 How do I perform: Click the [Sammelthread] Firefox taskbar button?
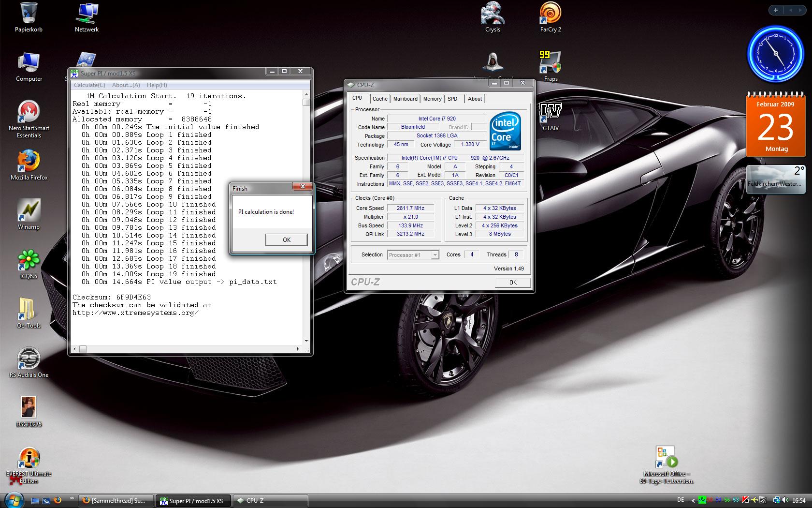coord(116,501)
